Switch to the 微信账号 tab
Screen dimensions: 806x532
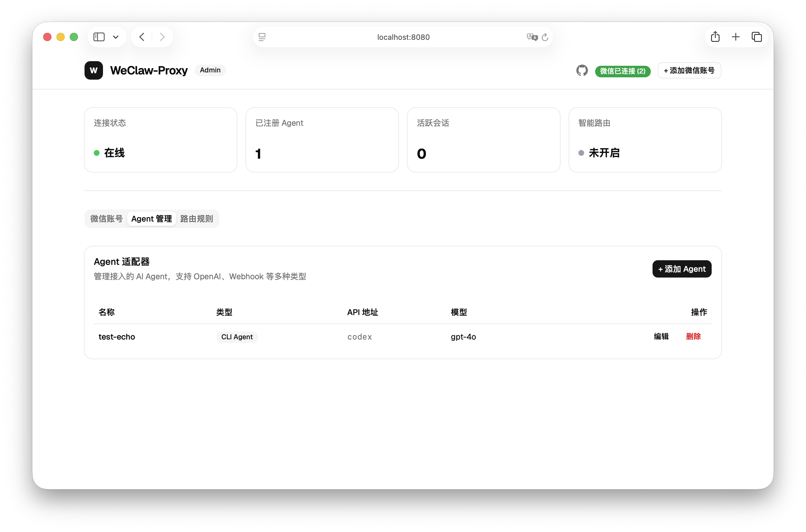[106, 219]
